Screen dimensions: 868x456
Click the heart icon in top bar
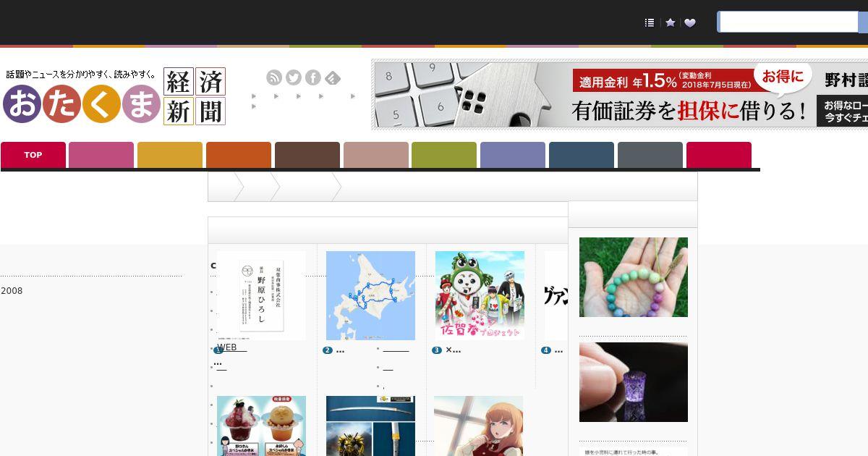point(690,22)
